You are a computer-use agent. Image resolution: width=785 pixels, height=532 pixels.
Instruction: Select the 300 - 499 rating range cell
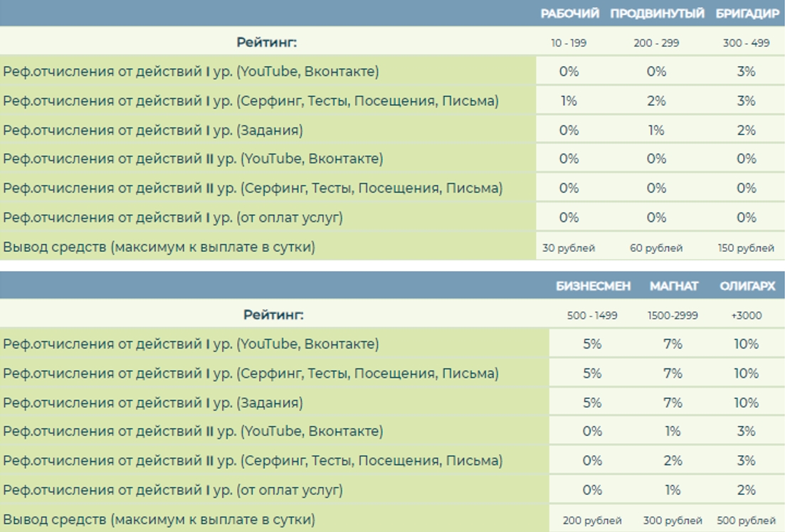click(746, 43)
